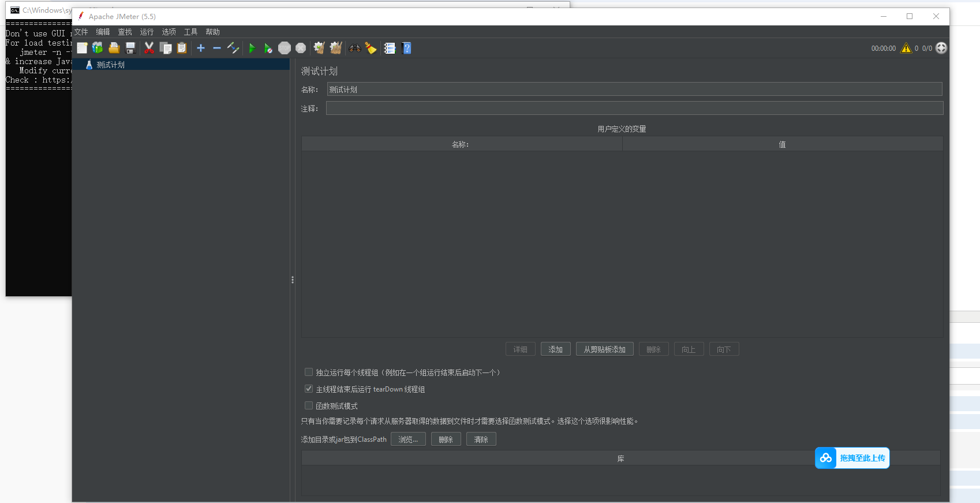The image size is (980, 503).
Task: Click the 向上 button
Action: [x=689, y=349]
